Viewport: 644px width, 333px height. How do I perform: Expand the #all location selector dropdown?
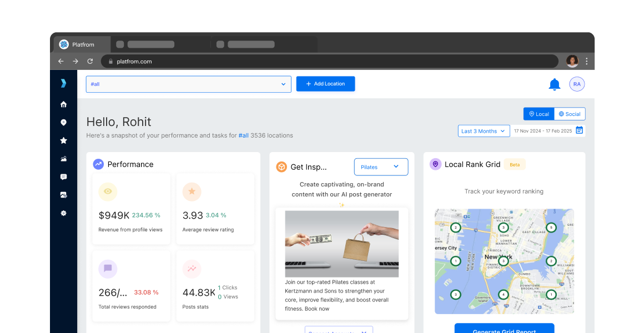tap(189, 84)
